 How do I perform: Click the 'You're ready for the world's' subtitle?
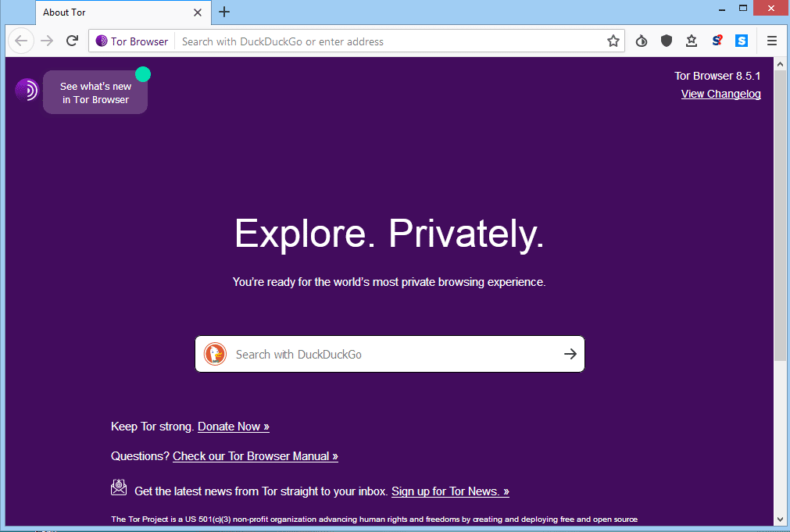pos(389,282)
